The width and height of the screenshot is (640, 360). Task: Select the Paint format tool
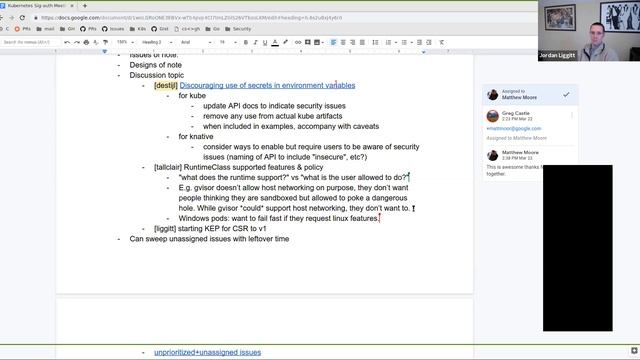105,42
